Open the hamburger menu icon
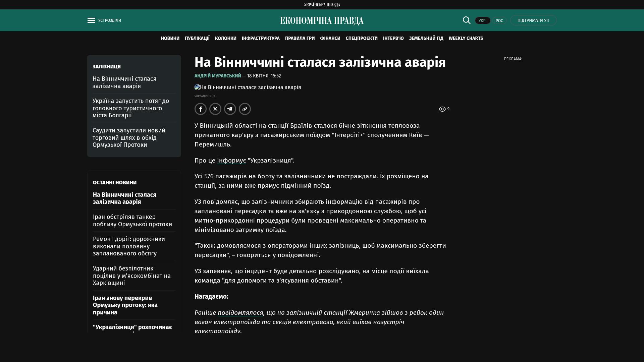644x362 pixels. click(x=91, y=20)
